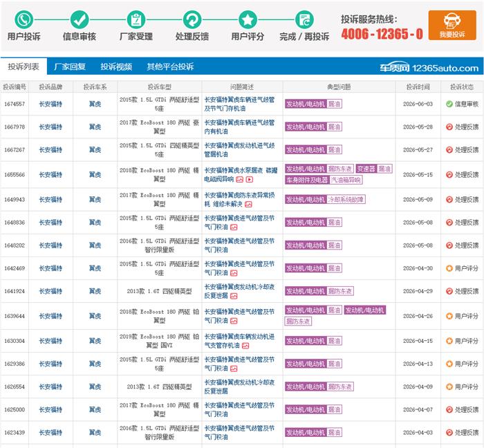Click the 信息审核 checkmark step icon

click(80, 20)
